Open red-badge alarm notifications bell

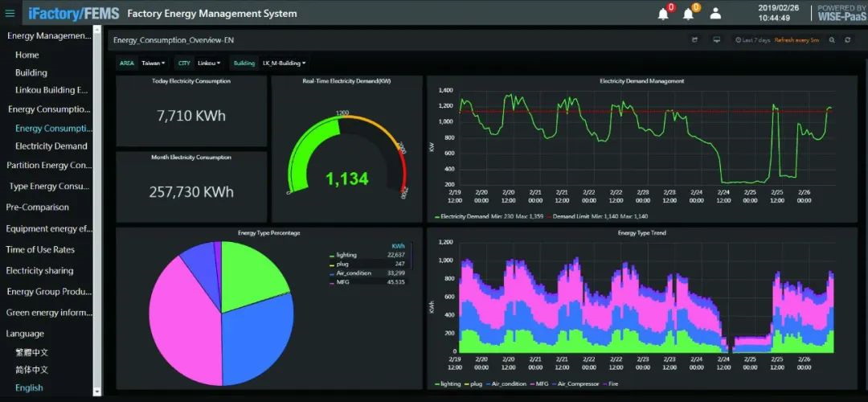663,14
